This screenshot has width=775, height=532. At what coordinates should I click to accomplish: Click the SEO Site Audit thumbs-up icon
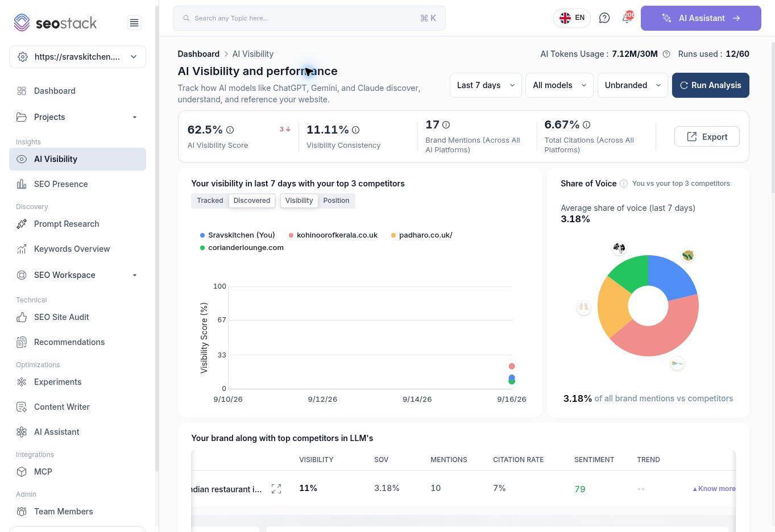click(x=22, y=317)
